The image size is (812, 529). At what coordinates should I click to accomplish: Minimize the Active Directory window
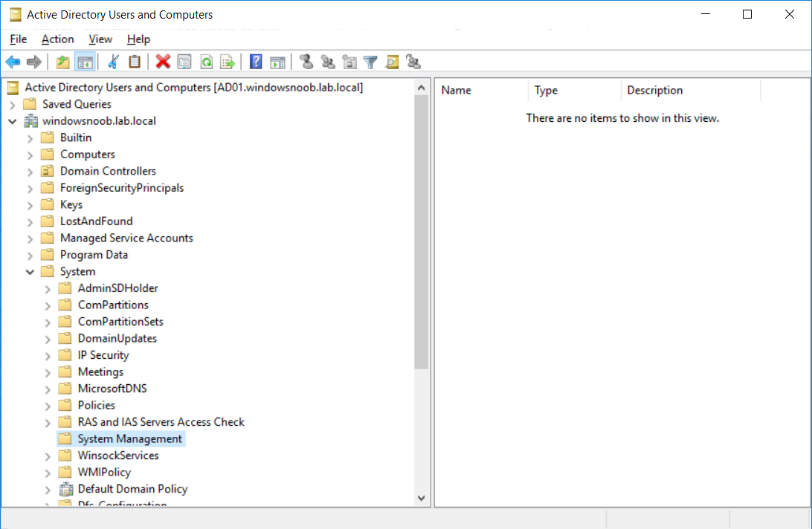[706, 15]
